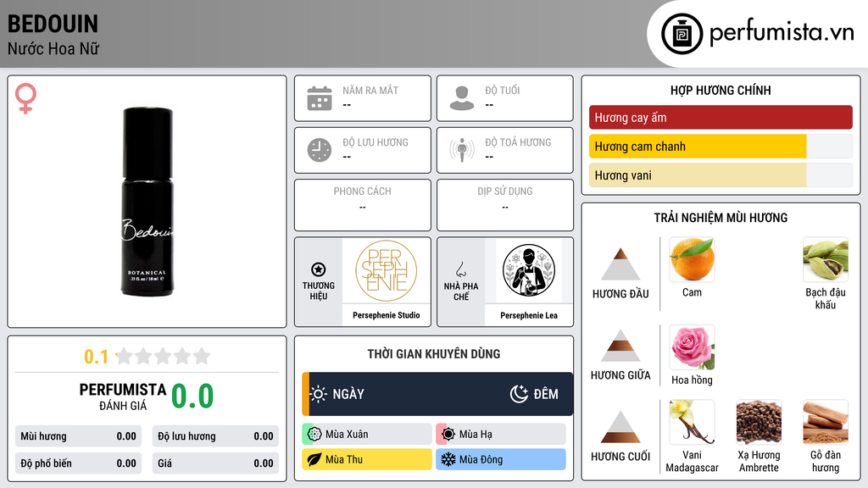Click the BEDOUIN title heading
868x488 pixels.
[53, 24]
